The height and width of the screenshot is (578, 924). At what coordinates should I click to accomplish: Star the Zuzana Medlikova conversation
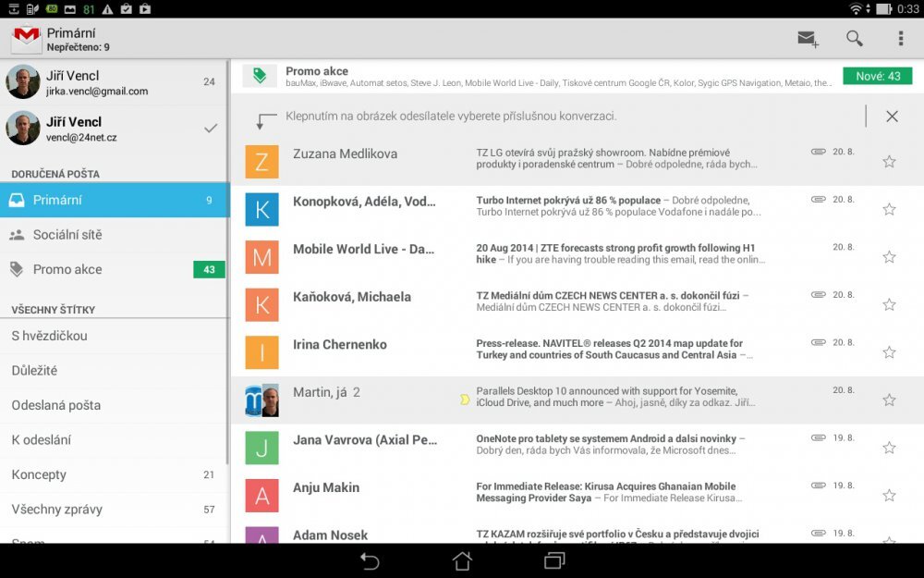(888, 163)
